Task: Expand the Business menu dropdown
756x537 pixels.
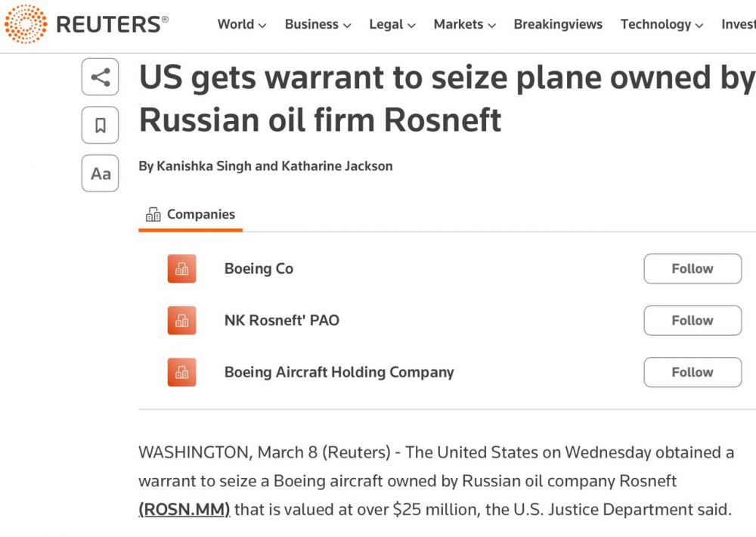Action: pos(318,24)
